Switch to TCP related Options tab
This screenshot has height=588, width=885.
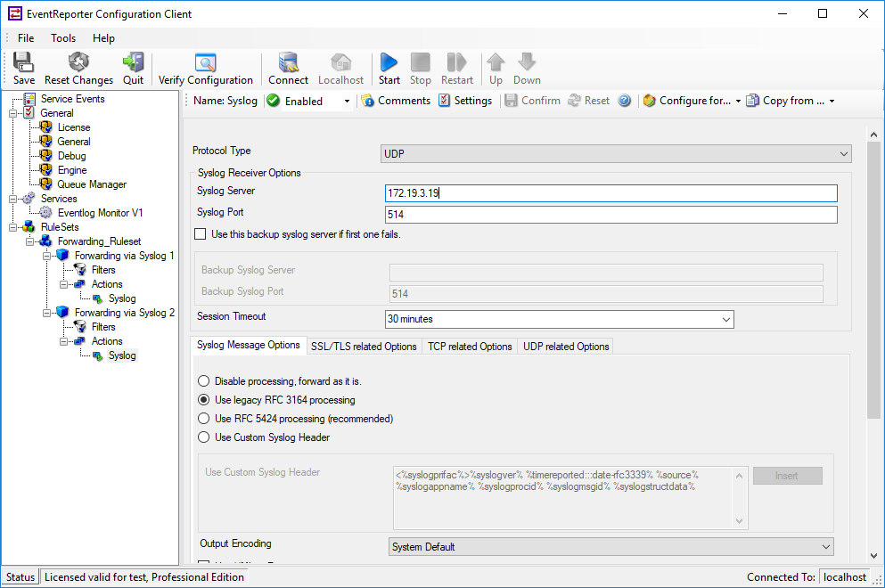tap(470, 347)
